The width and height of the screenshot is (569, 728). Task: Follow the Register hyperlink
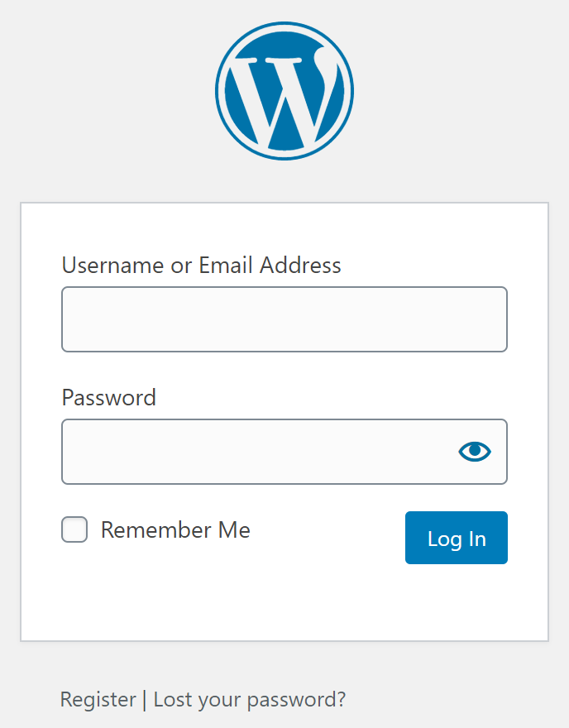click(98, 699)
